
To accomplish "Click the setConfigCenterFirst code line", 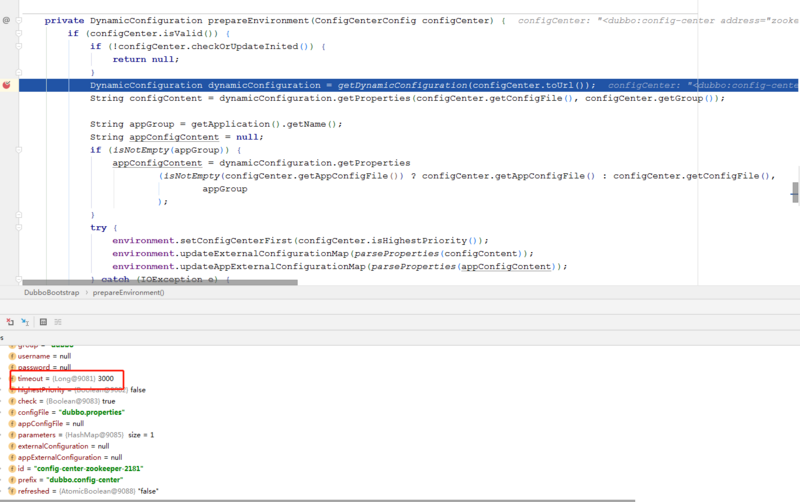I will click(301, 240).
